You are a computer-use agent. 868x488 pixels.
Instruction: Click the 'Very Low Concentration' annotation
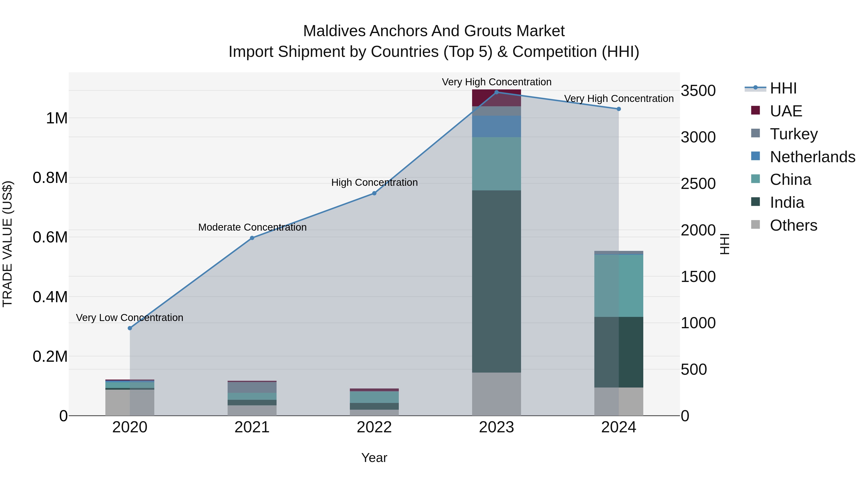pos(130,318)
